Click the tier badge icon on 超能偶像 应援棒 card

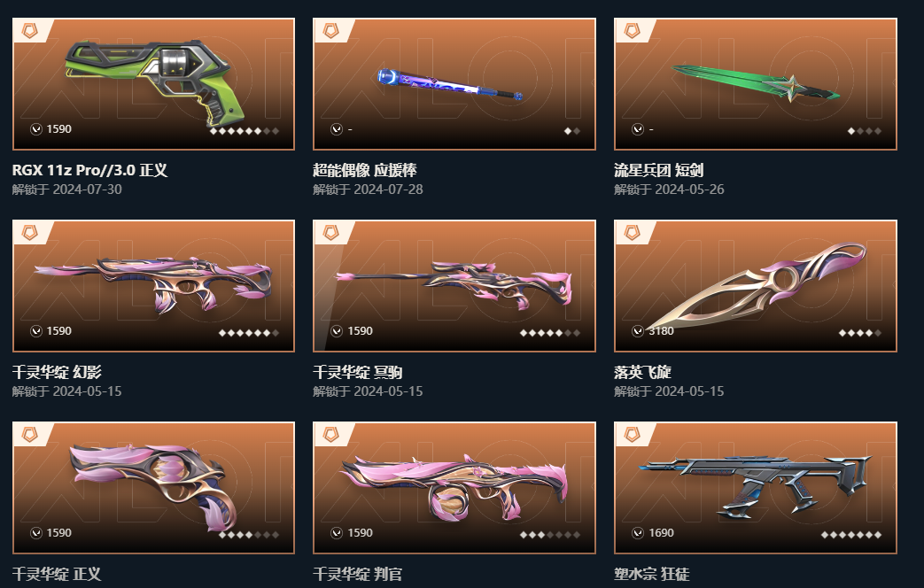330,31
